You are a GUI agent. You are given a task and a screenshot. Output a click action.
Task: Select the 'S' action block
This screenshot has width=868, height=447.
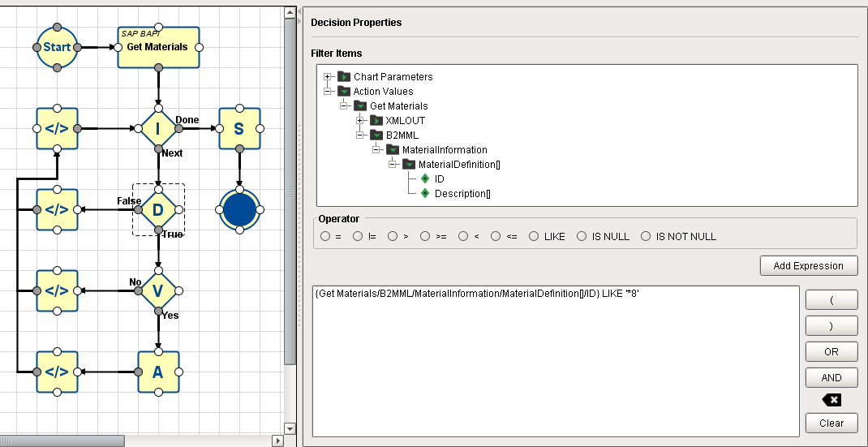pos(238,128)
